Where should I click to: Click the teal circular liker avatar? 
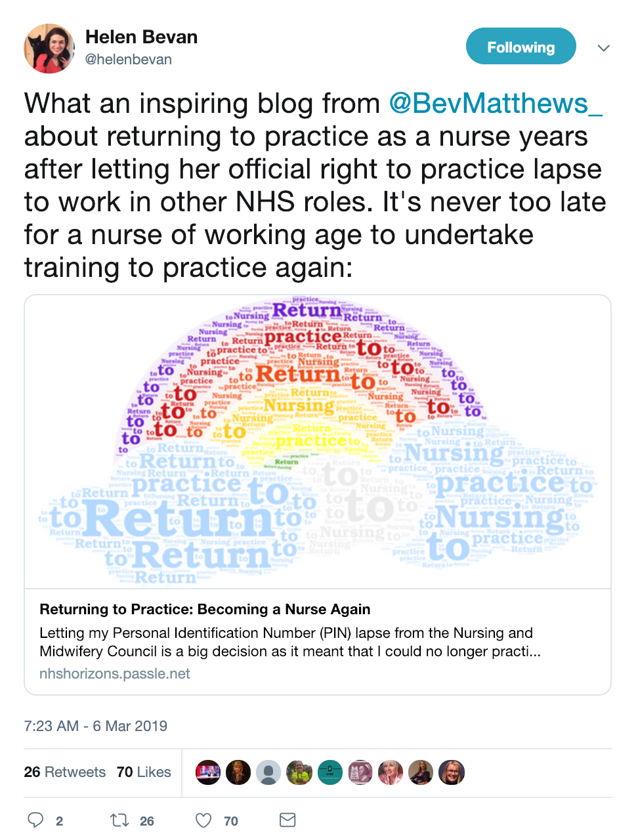330,772
